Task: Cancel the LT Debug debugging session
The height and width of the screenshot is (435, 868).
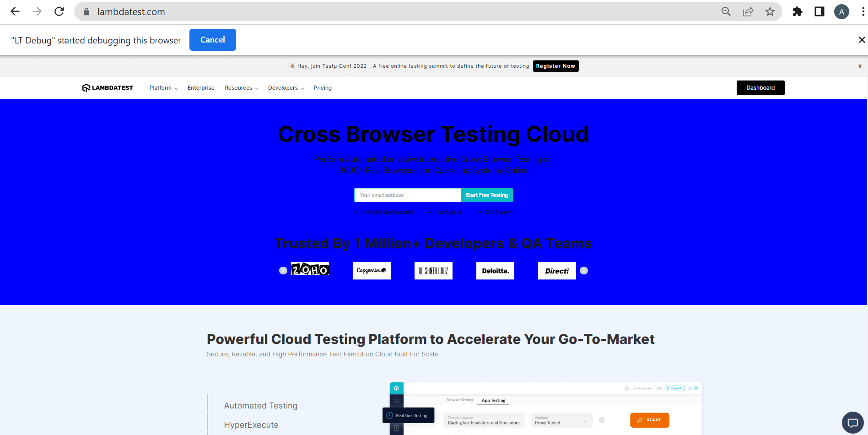Action: 213,40
